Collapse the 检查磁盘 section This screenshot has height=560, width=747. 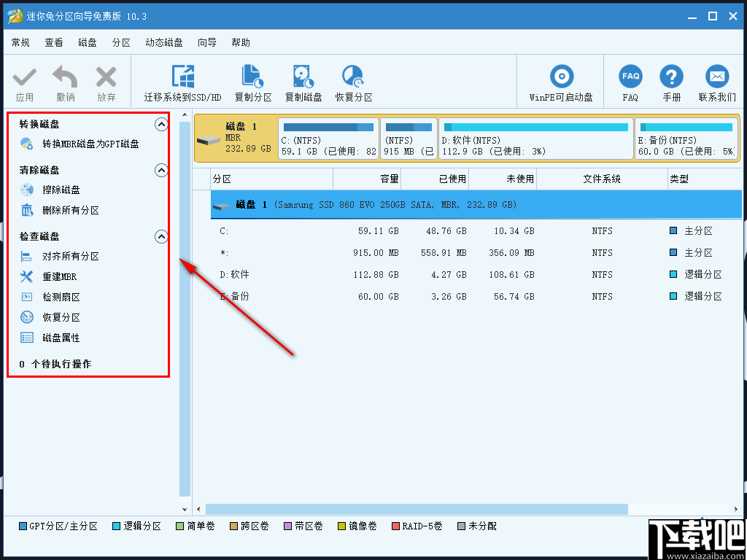click(161, 236)
